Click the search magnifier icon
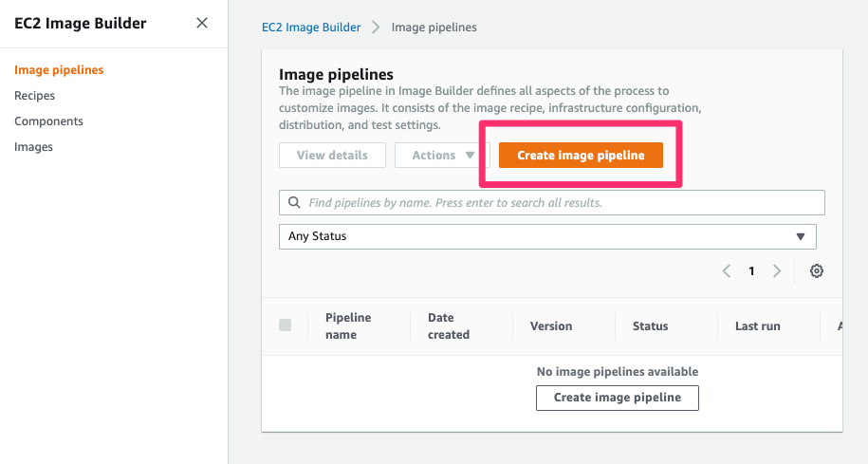 294,203
